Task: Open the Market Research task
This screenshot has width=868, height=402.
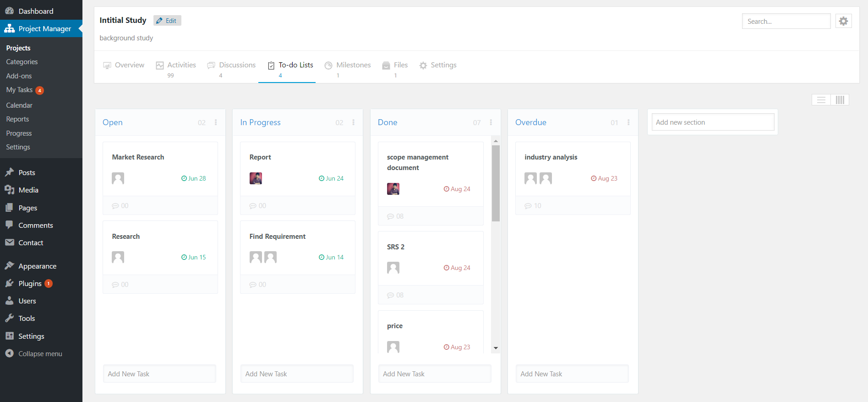Action: pyautogui.click(x=138, y=157)
